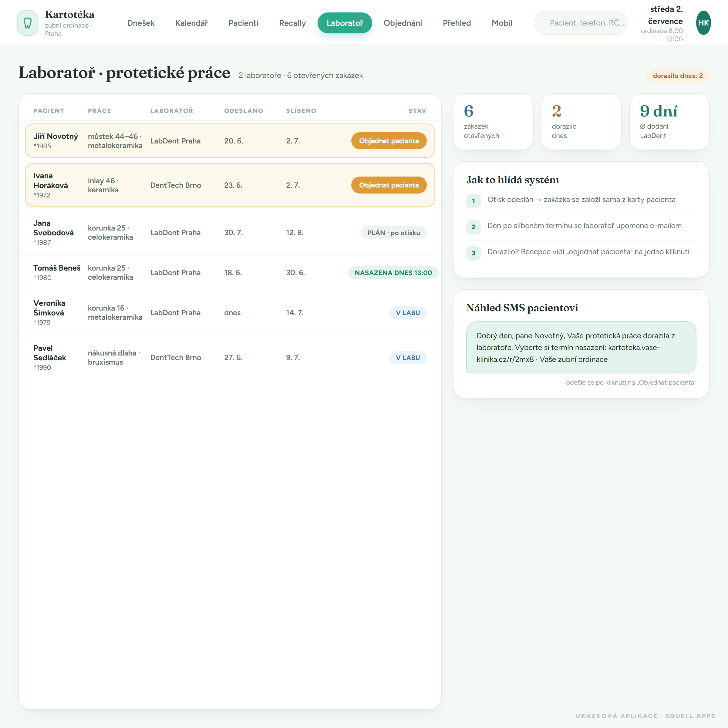Select patient name Pavel Sedláček
Screen dimensions: 728x728
pyautogui.click(x=50, y=353)
